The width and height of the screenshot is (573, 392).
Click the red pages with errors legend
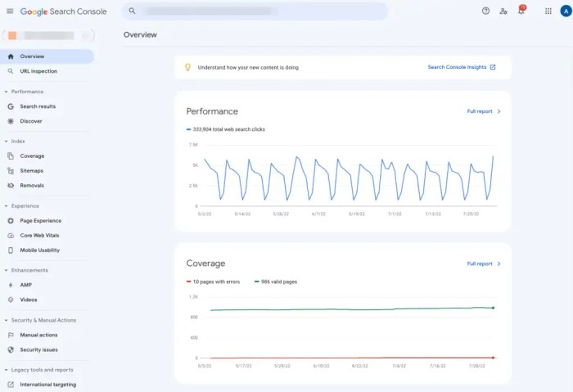pyautogui.click(x=213, y=282)
